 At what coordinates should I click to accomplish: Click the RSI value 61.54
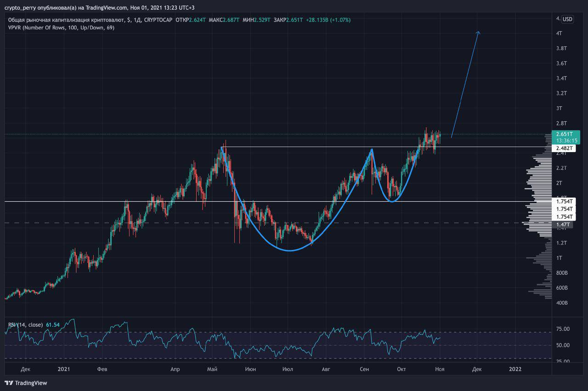pos(53,325)
